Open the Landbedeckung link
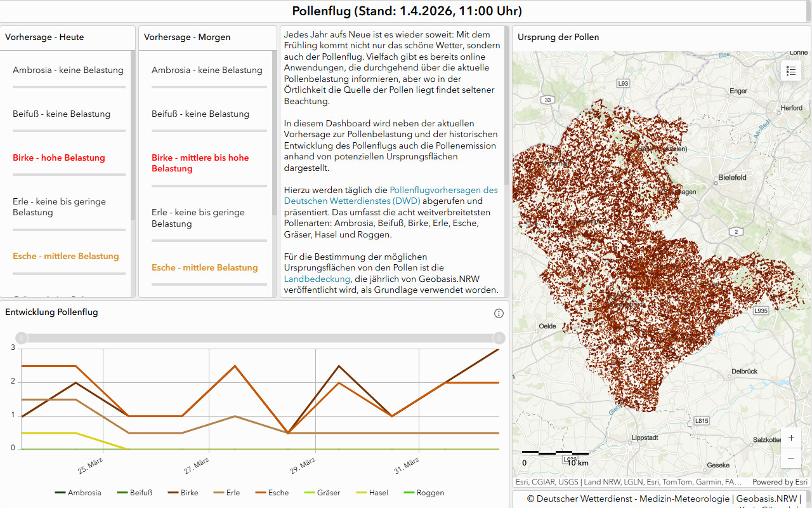The width and height of the screenshot is (812, 508). pyautogui.click(x=317, y=279)
